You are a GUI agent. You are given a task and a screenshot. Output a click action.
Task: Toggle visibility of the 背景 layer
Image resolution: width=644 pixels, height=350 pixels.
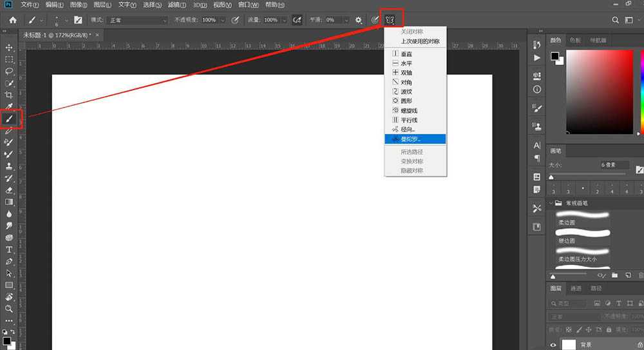(x=553, y=345)
